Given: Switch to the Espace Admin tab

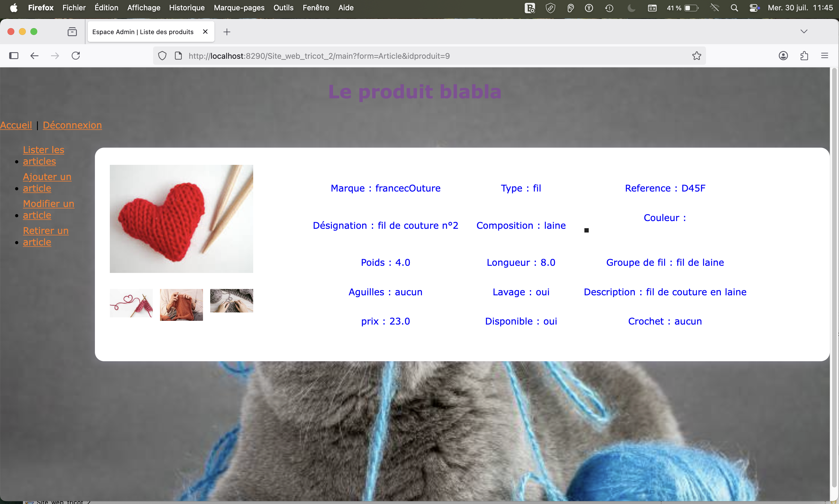Looking at the screenshot, I should coord(143,32).
